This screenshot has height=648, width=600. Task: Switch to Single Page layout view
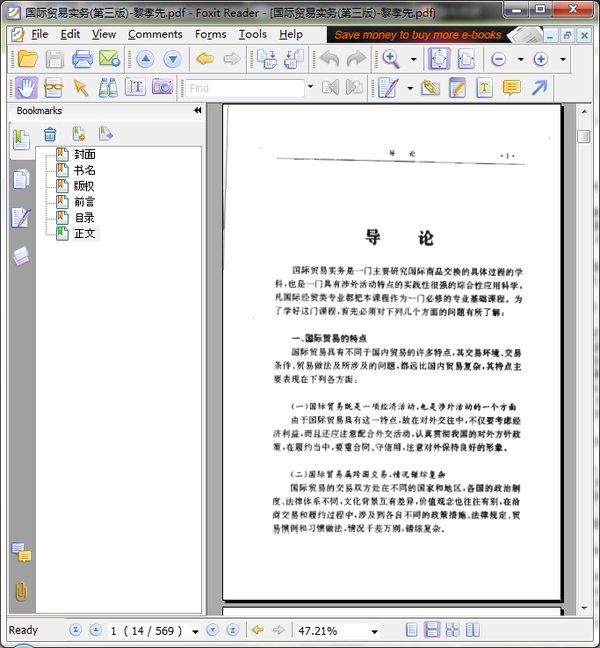coord(411,630)
